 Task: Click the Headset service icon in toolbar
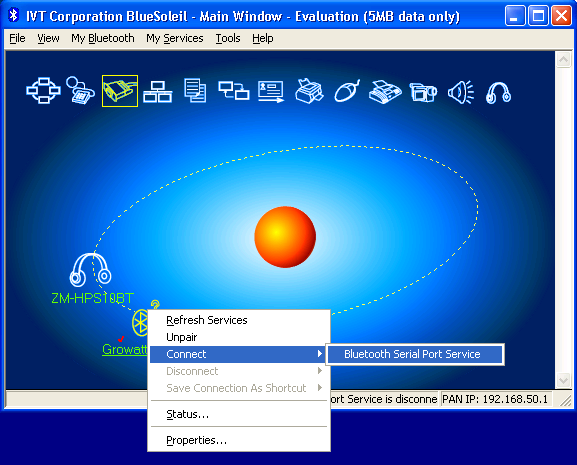click(x=498, y=92)
